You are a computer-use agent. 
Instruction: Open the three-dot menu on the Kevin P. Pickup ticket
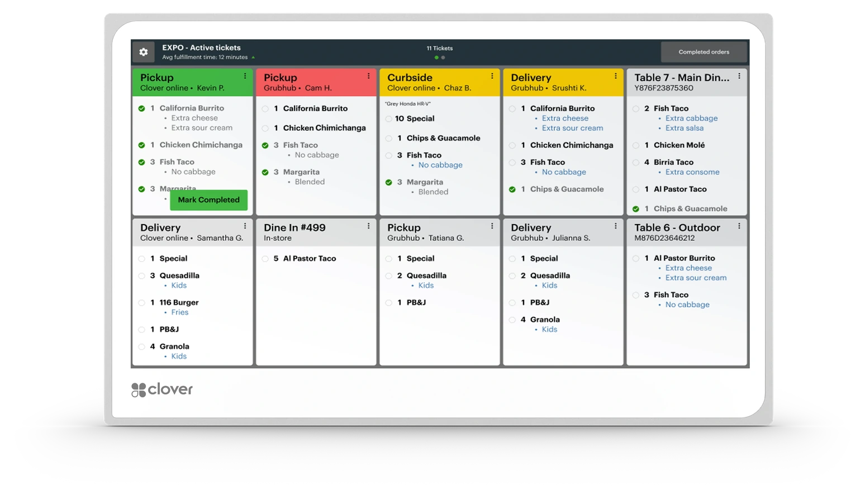[245, 76]
